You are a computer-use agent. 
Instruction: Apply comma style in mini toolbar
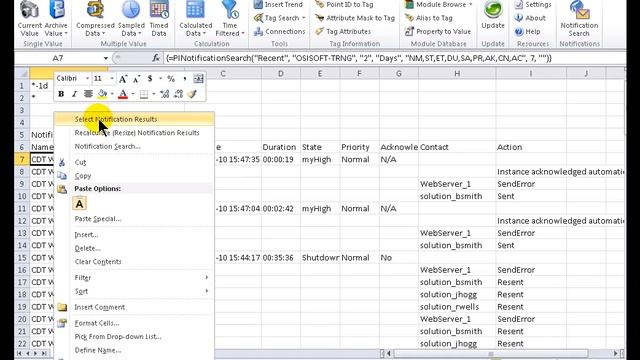coord(184,79)
